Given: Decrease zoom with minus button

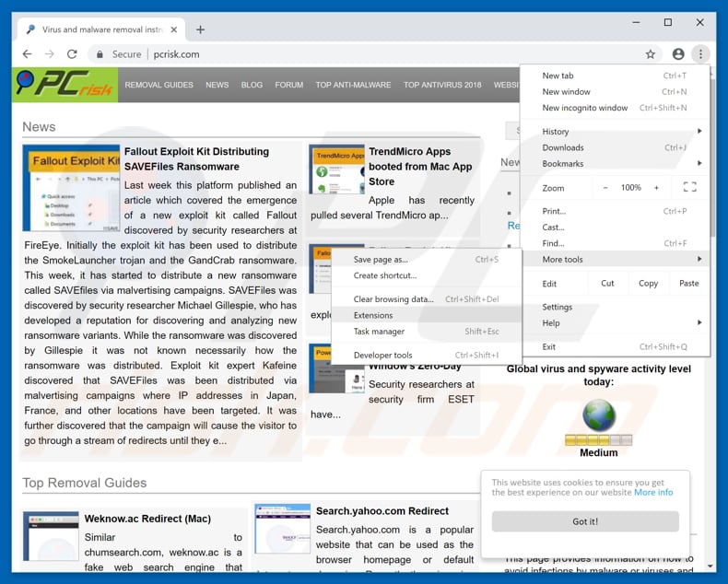Looking at the screenshot, I should tap(605, 188).
